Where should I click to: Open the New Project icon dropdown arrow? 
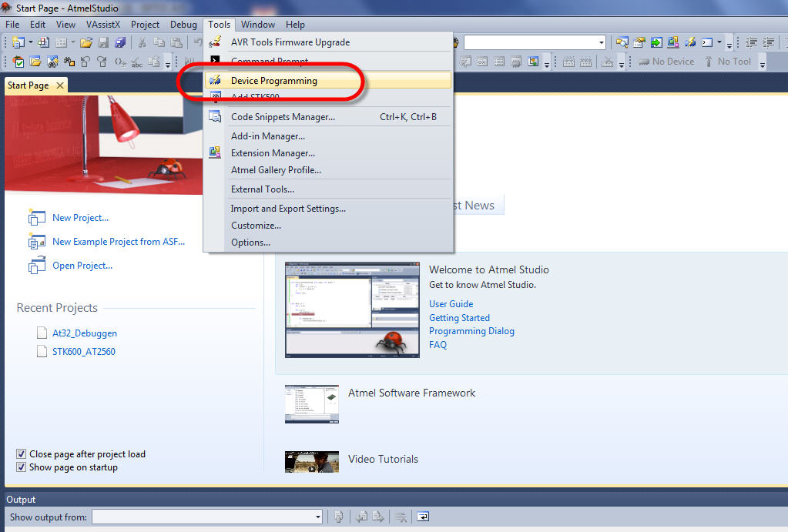(30, 42)
